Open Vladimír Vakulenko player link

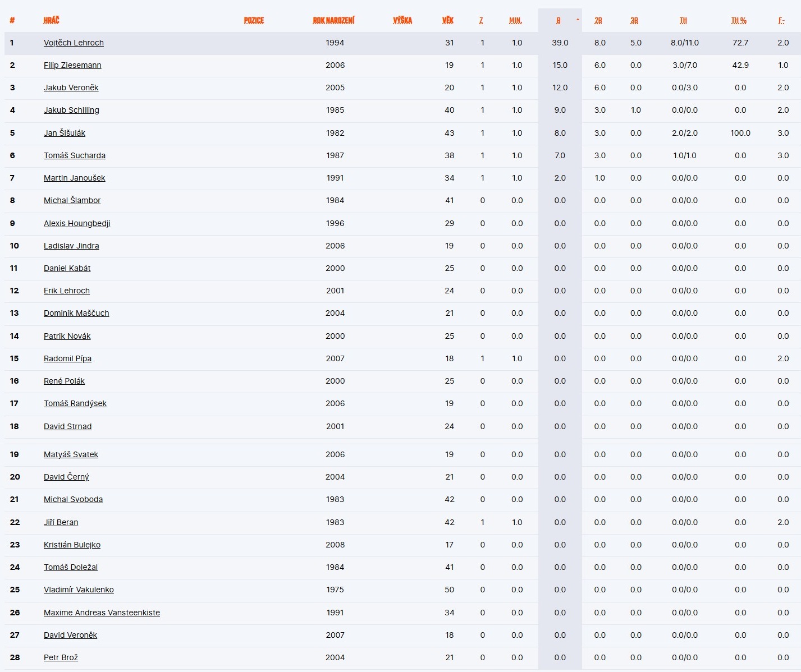pyautogui.click(x=79, y=590)
